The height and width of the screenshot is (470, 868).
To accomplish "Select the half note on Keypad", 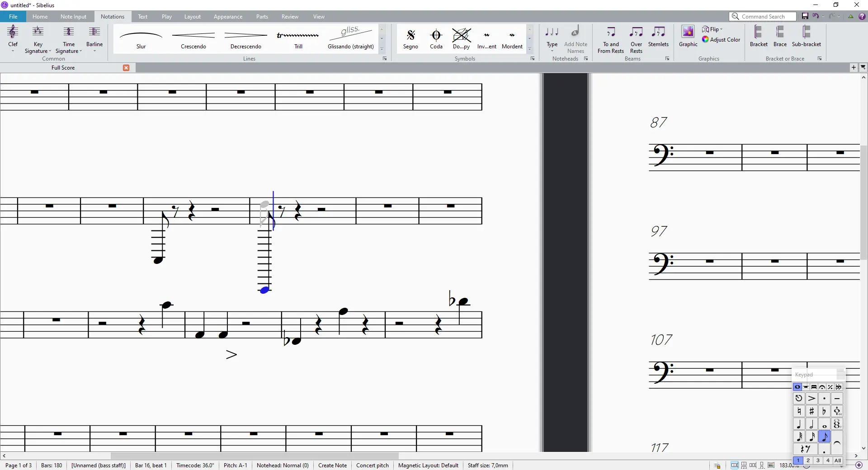I will [811, 424].
